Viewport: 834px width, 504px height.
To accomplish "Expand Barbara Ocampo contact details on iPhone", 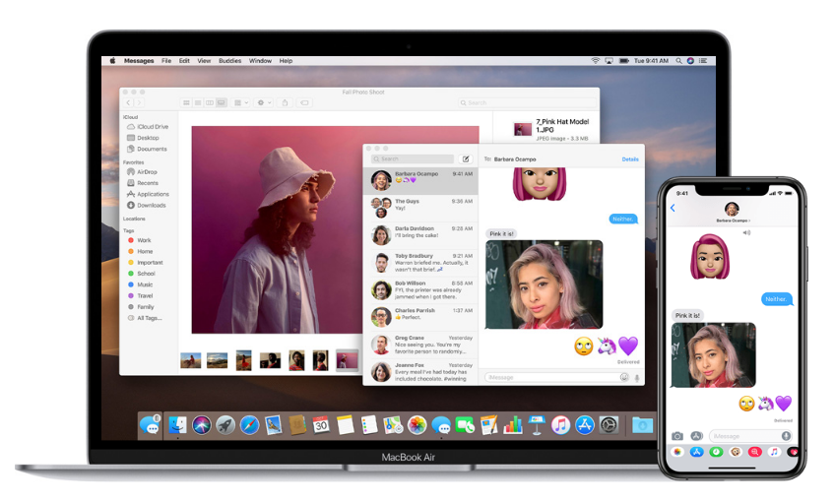I will coord(733,220).
